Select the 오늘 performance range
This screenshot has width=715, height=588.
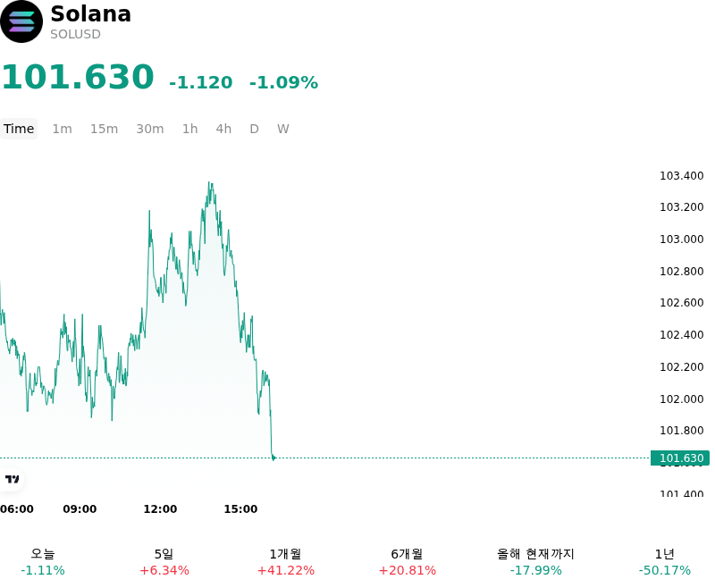[x=43, y=562]
